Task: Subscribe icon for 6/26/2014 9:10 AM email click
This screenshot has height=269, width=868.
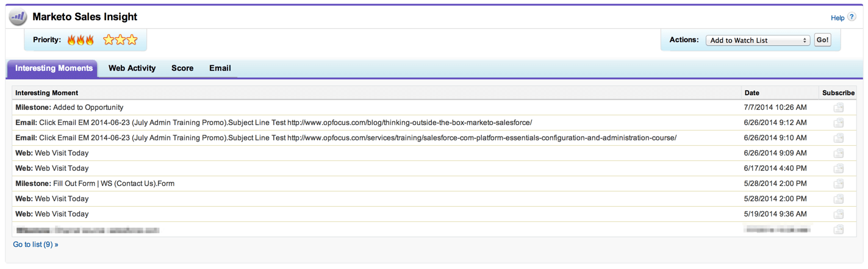Action: [x=839, y=138]
